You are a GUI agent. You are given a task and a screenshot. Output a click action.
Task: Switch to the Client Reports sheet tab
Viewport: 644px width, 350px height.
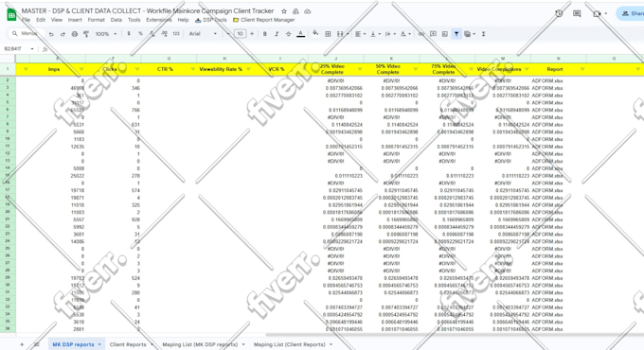(x=128, y=344)
